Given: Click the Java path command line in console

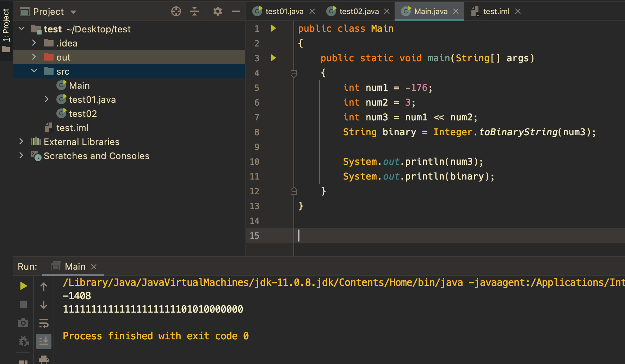Looking at the screenshot, I should point(344,282).
